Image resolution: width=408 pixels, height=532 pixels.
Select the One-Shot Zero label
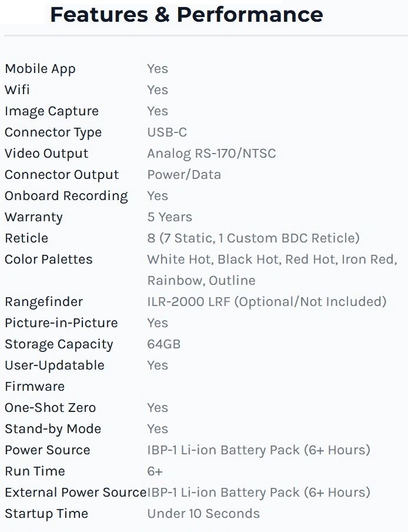coord(50,407)
